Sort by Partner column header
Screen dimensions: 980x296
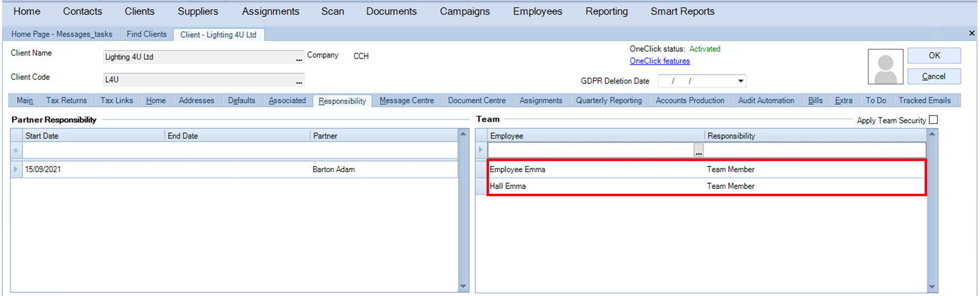[x=384, y=136]
